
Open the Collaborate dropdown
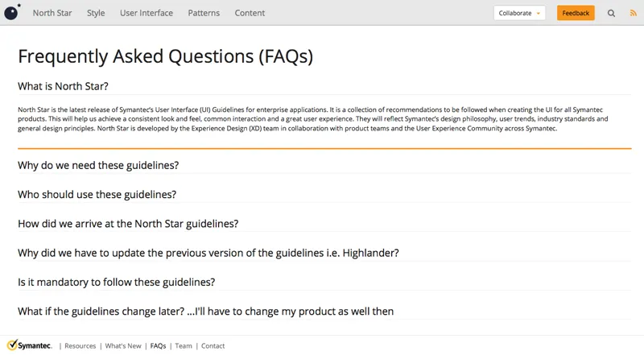click(519, 13)
